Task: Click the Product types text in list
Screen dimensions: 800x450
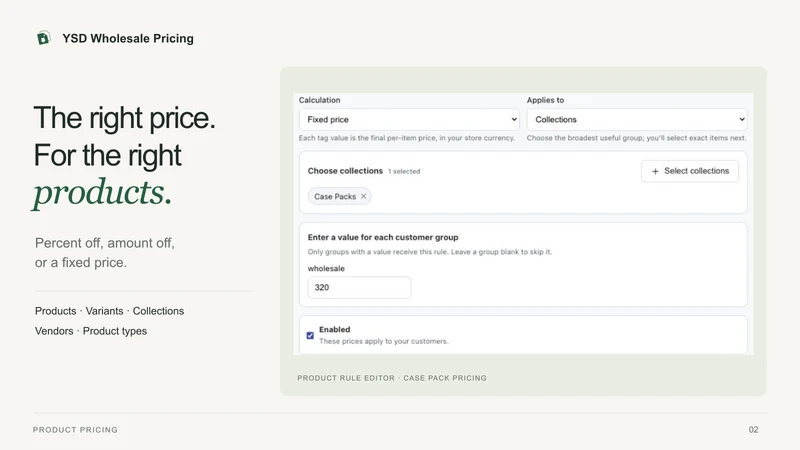Action: (115, 331)
